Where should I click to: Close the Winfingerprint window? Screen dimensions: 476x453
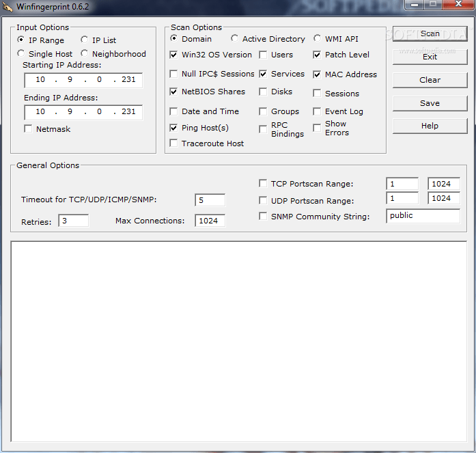[x=458, y=5]
